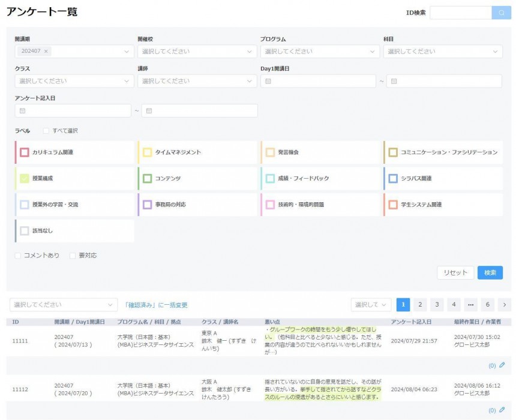The width and height of the screenshot is (516, 420).
Task: Expand the 開催校 dropdown
Action: (197, 52)
